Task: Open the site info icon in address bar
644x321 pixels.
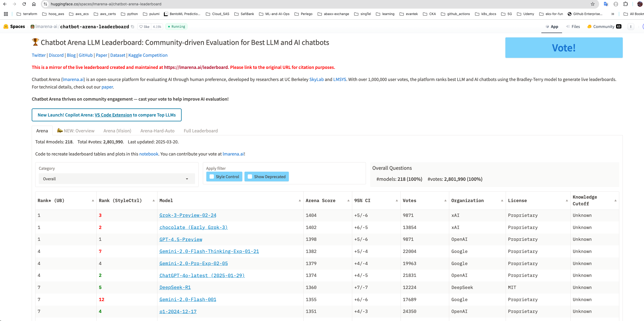Action: (45, 4)
